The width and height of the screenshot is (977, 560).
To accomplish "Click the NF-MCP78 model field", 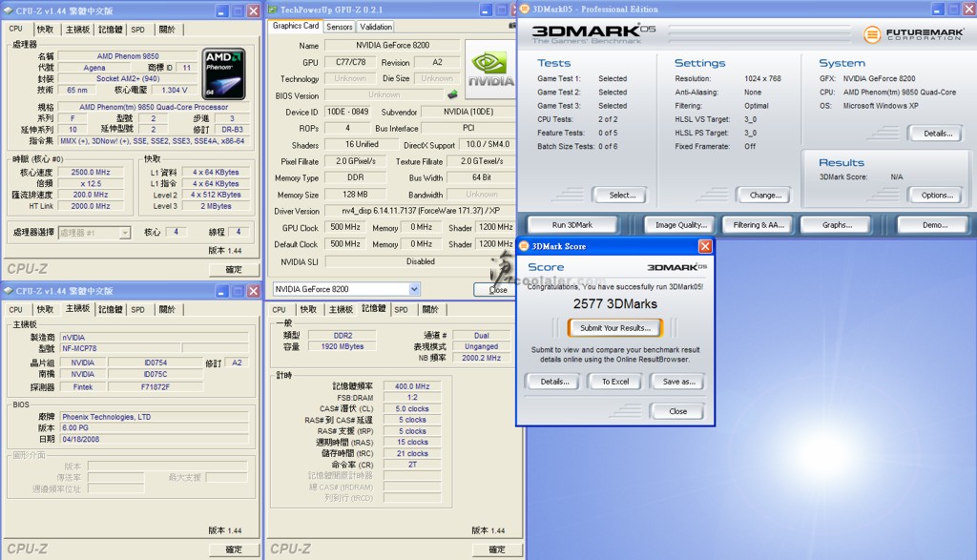I will (121, 349).
